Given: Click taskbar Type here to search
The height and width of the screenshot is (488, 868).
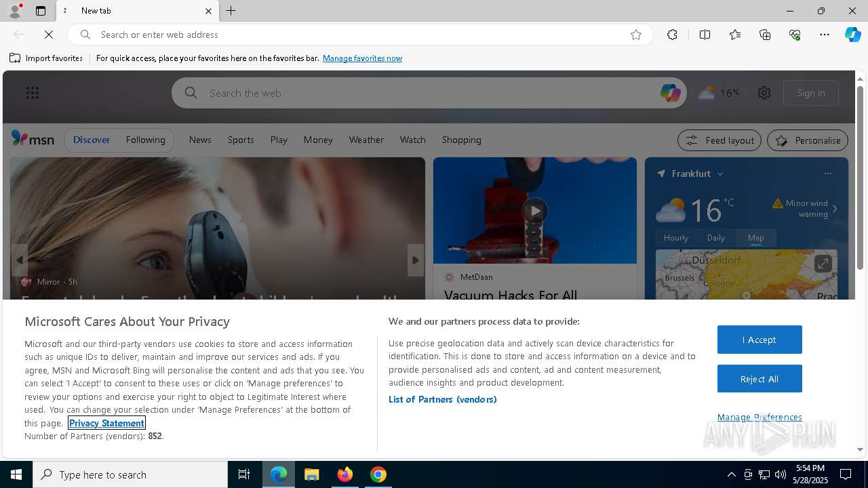Looking at the screenshot, I should (130, 474).
